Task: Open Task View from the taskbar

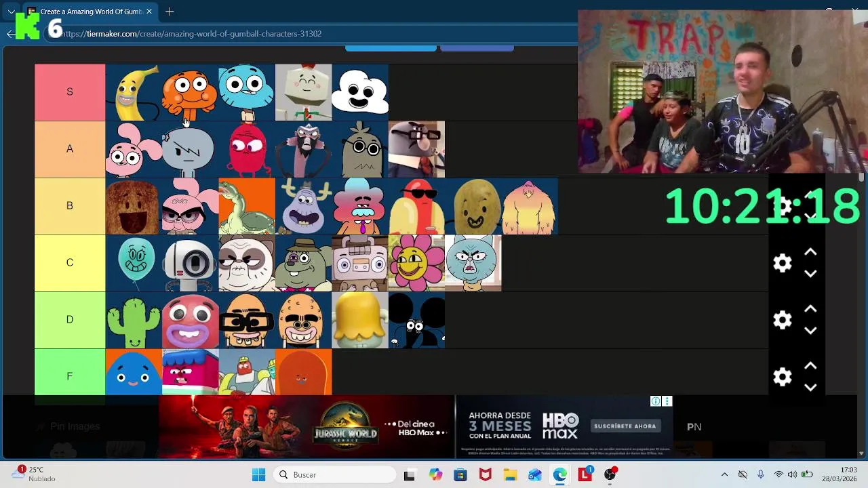Action: coord(409,475)
